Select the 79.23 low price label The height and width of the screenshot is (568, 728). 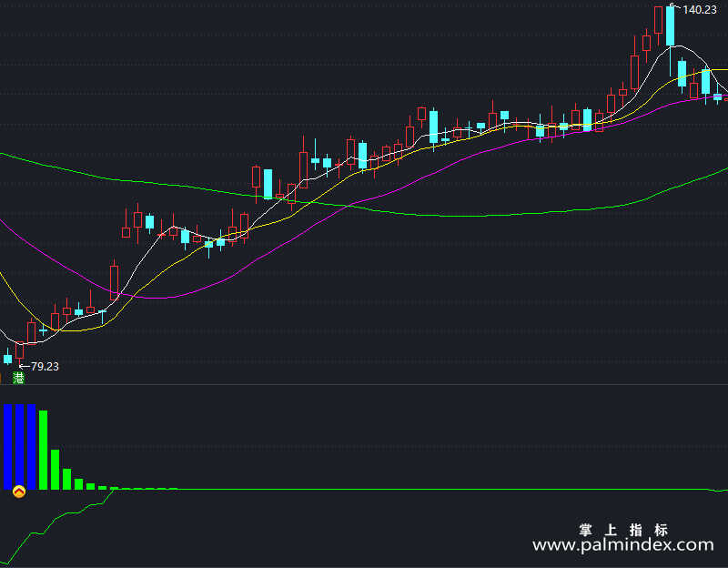click(45, 367)
